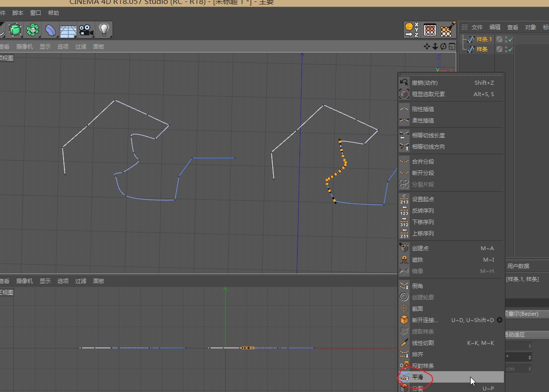The width and height of the screenshot is (549, 392).
Task: Select 框显选取元素 from the context menu
Action: (x=451, y=94)
